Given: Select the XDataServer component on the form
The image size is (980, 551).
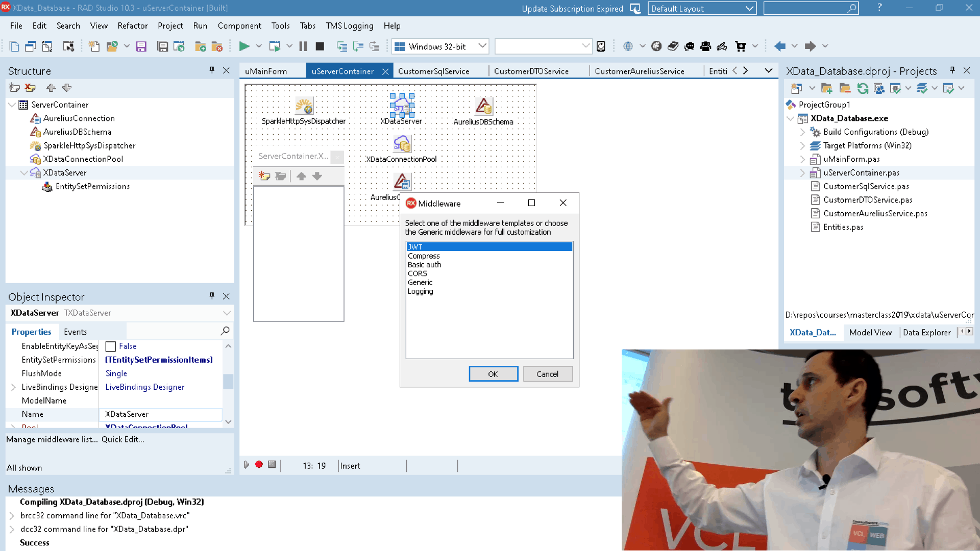Looking at the screenshot, I should [x=402, y=106].
